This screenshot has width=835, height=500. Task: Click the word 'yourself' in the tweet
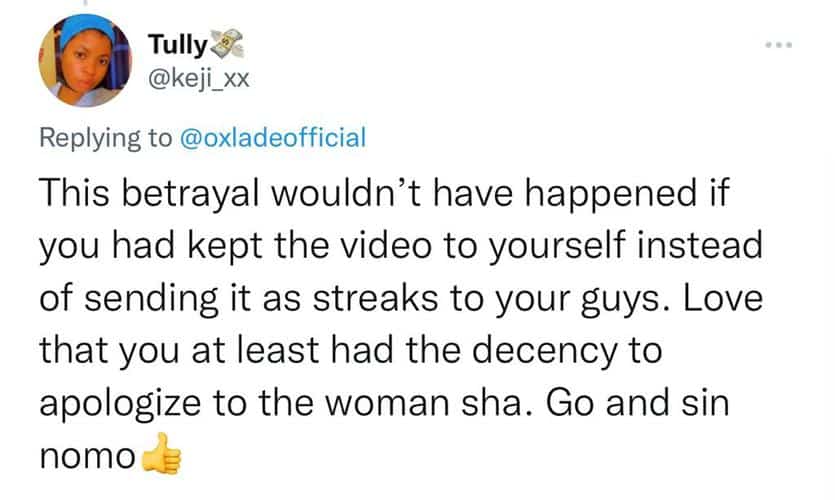pyautogui.click(x=556, y=247)
